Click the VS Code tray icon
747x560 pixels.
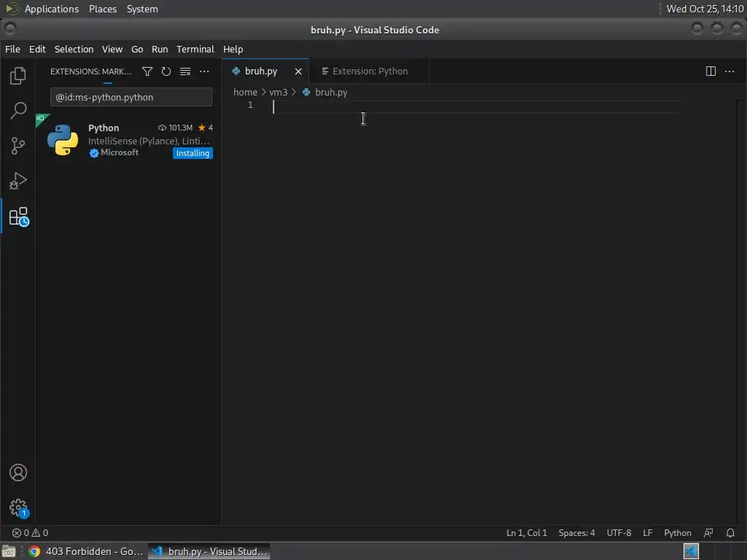692,551
